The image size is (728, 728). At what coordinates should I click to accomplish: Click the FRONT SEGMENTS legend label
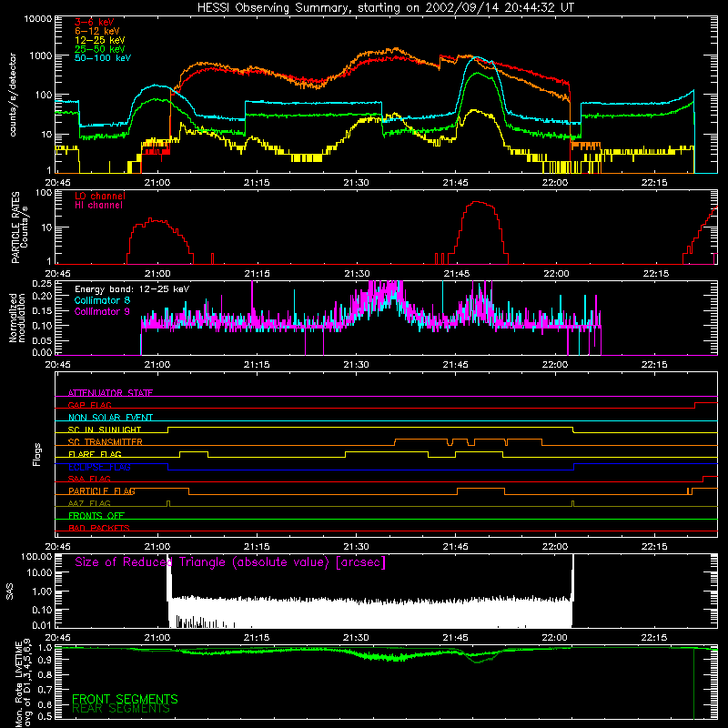125,699
